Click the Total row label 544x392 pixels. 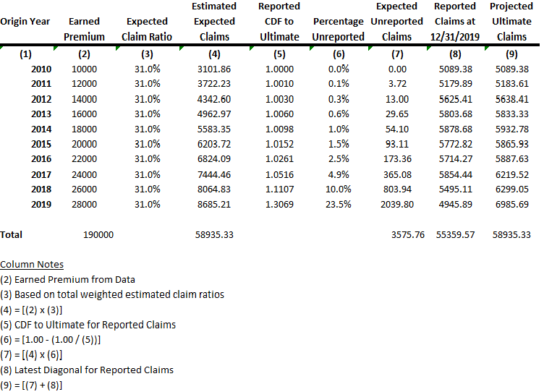12,234
